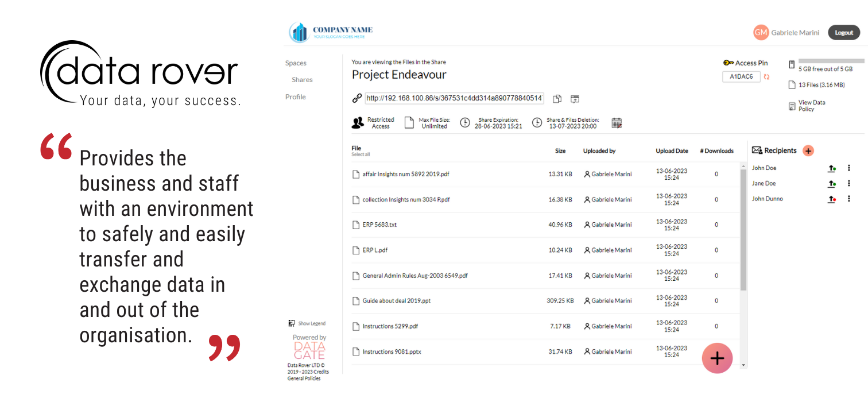The height and width of the screenshot is (402, 868).
Task: Click the chain link icon beside the URL
Action: pyautogui.click(x=357, y=98)
